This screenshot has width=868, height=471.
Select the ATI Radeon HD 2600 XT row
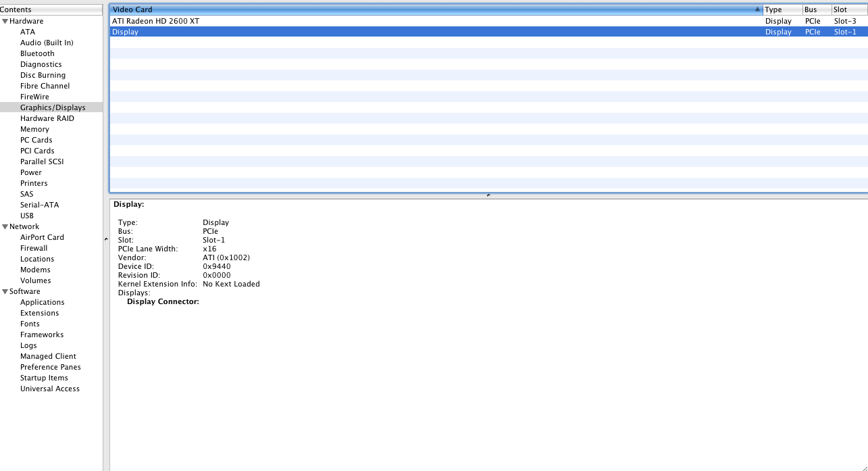488,21
